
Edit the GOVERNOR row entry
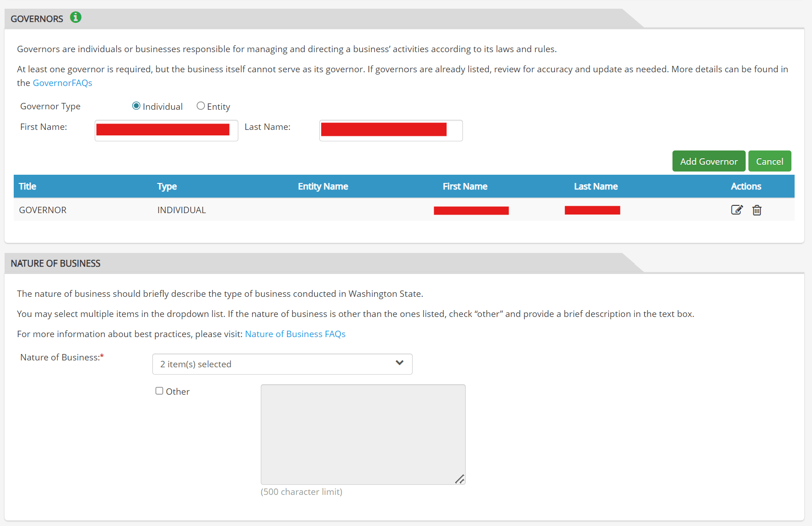click(x=737, y=210)
